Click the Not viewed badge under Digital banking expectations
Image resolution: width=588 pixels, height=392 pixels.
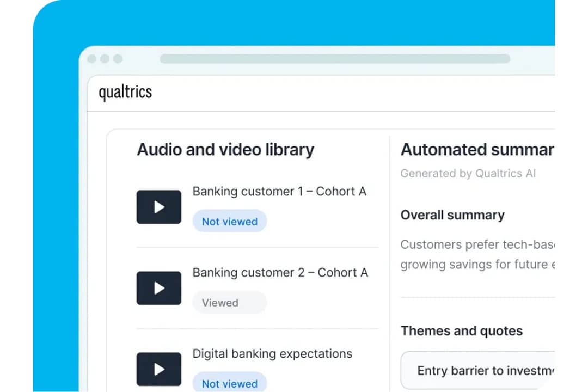tap(230, 382)
